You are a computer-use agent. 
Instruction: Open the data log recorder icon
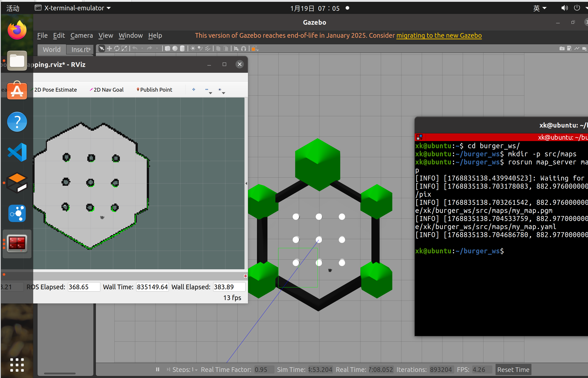pyautogui.click(x=569, y=48)
